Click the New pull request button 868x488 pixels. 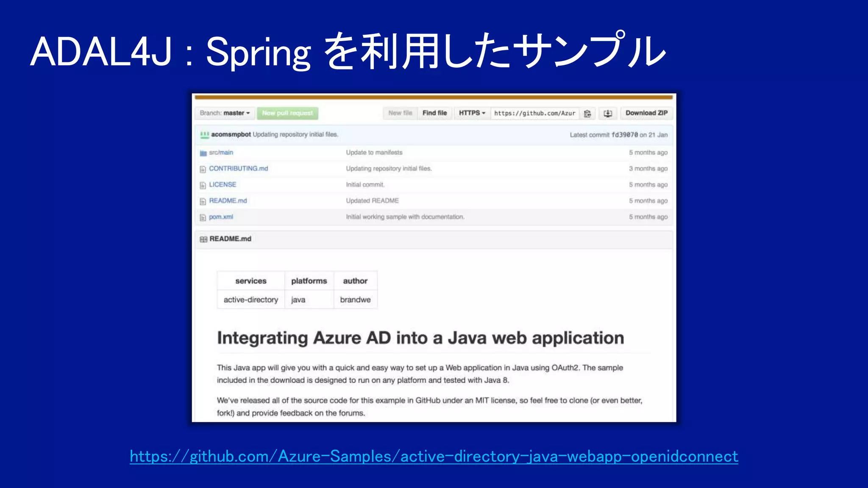(x=287, y=113)
